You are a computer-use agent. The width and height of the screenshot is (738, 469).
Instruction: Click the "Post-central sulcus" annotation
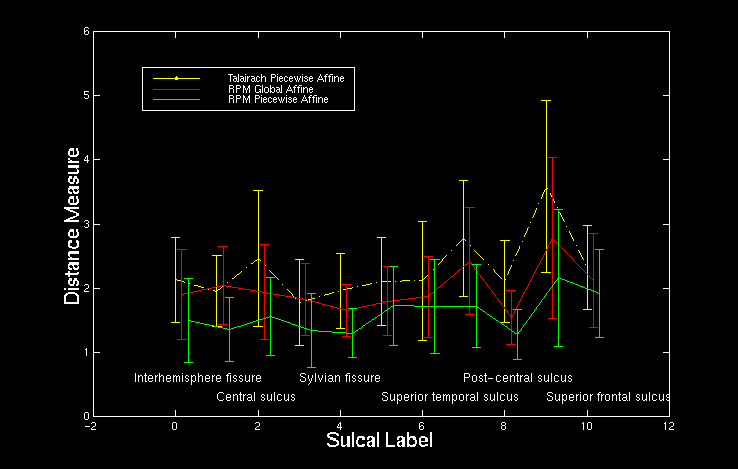(x=517, y=378)
